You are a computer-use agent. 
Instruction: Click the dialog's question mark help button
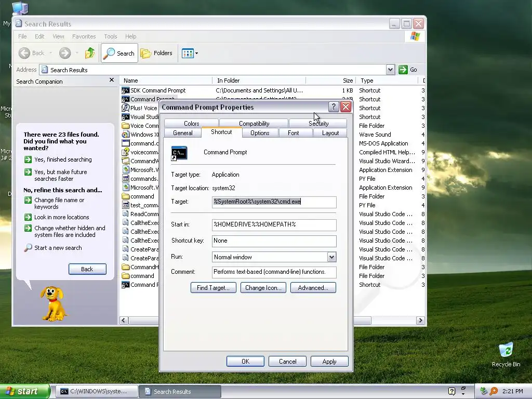[x=334, y=107]
